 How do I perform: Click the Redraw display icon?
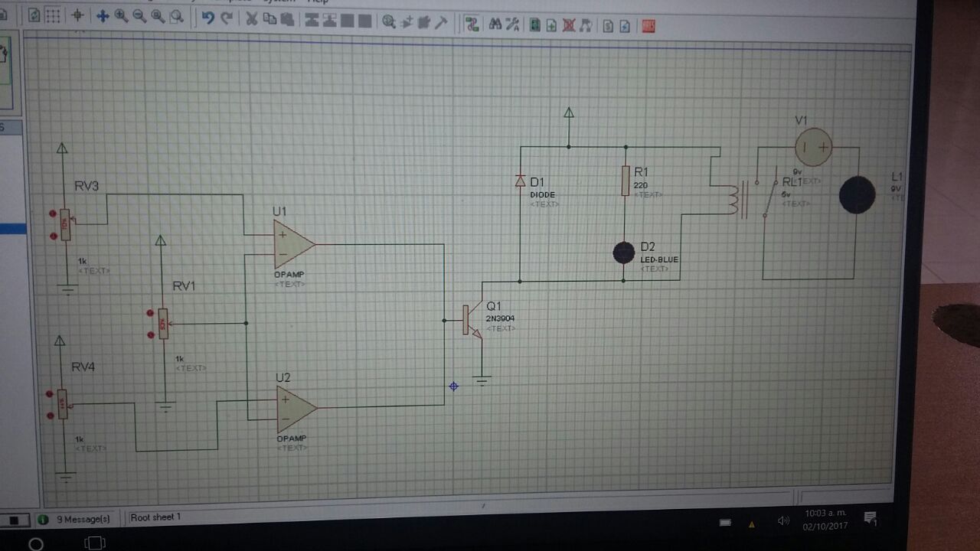[34, 15]
